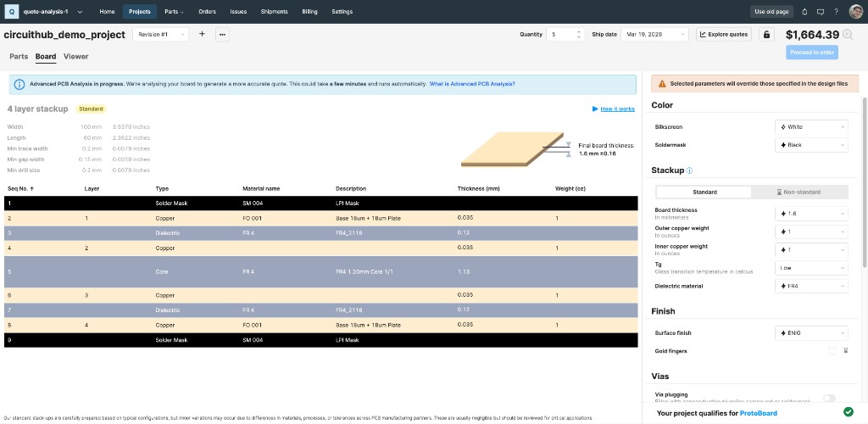Open the help question mark icon
868x424 pixels.
836,12
